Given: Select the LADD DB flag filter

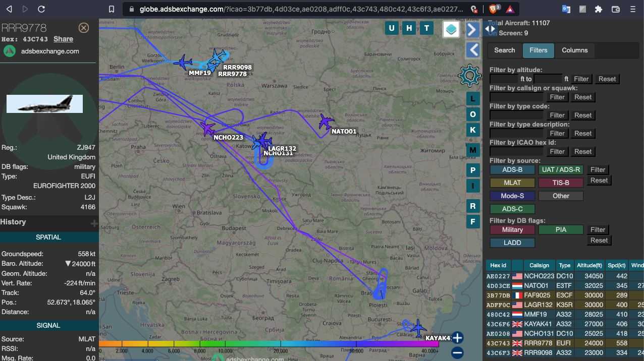Looking at the screenshot, I should pos(512,243).
